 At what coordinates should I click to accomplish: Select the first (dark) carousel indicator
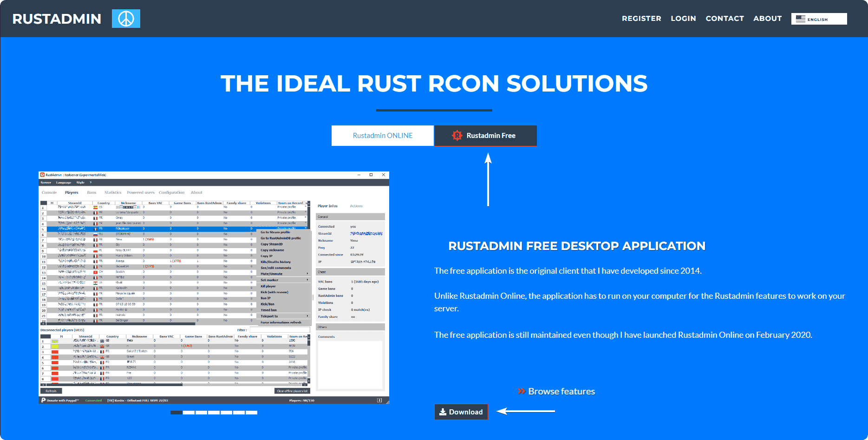[x=176, y=413]
